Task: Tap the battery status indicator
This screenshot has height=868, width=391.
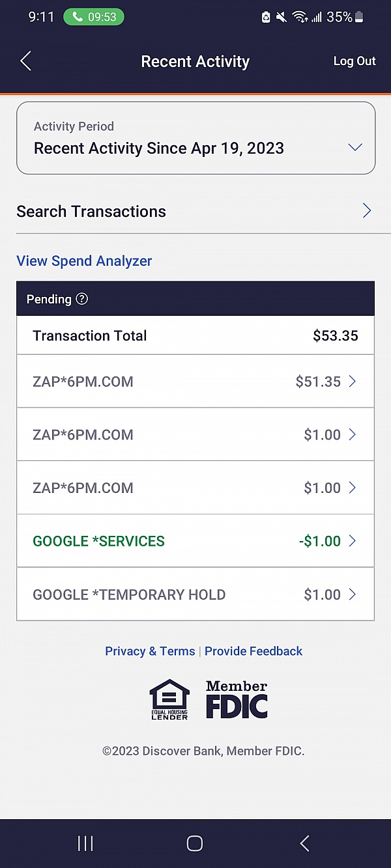Action: coord(358,17)
